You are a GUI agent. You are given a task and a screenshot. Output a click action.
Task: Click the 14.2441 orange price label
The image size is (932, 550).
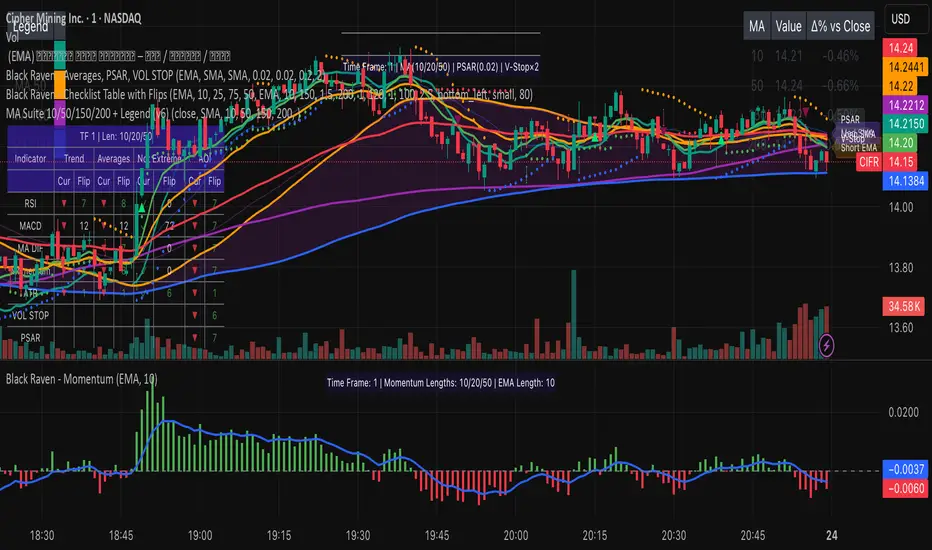(906, 67)
